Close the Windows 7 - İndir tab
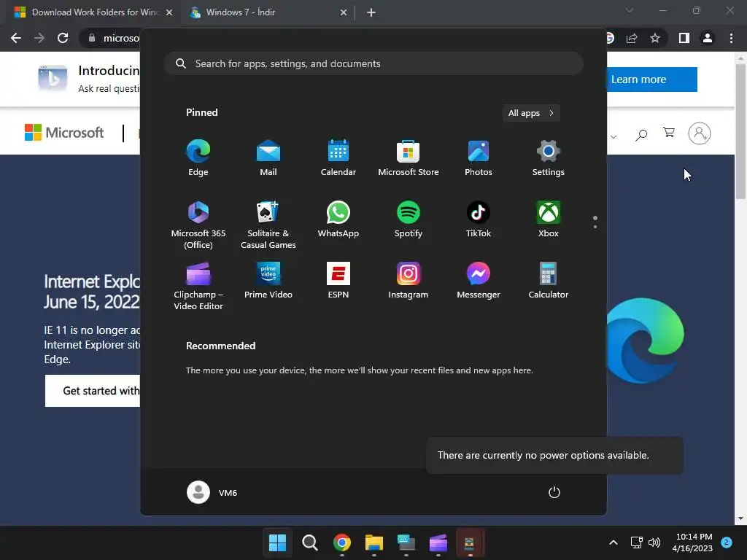The image size is (747, 560). point(344,12)
